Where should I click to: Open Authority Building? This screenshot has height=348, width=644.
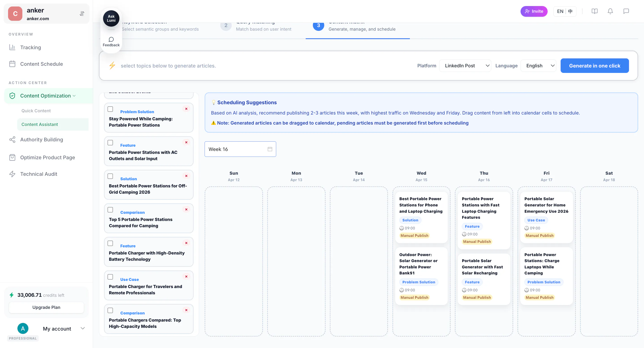click(42, 139)
